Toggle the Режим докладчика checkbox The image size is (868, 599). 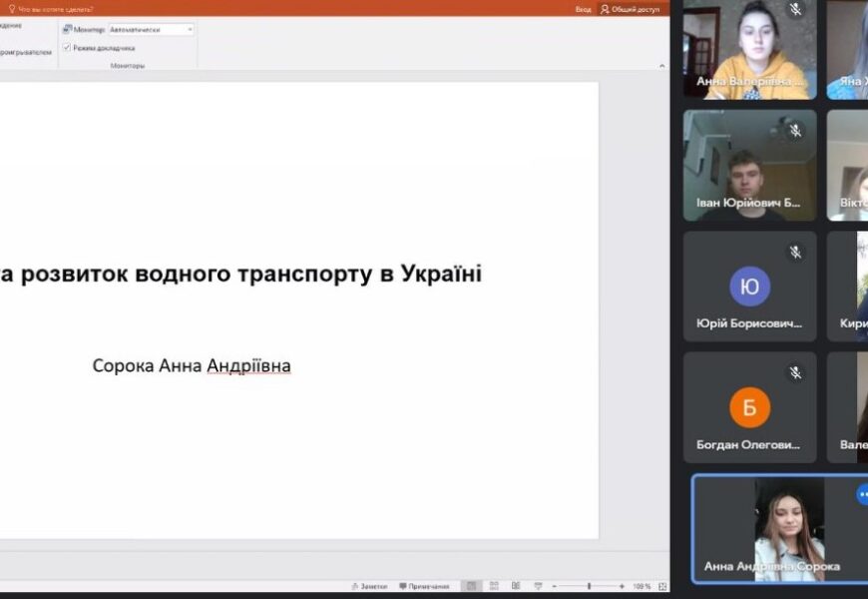click(67, 47)
